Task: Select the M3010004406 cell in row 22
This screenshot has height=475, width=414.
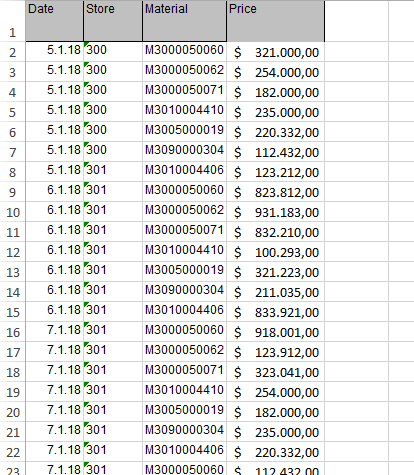Action: point(184,452)
